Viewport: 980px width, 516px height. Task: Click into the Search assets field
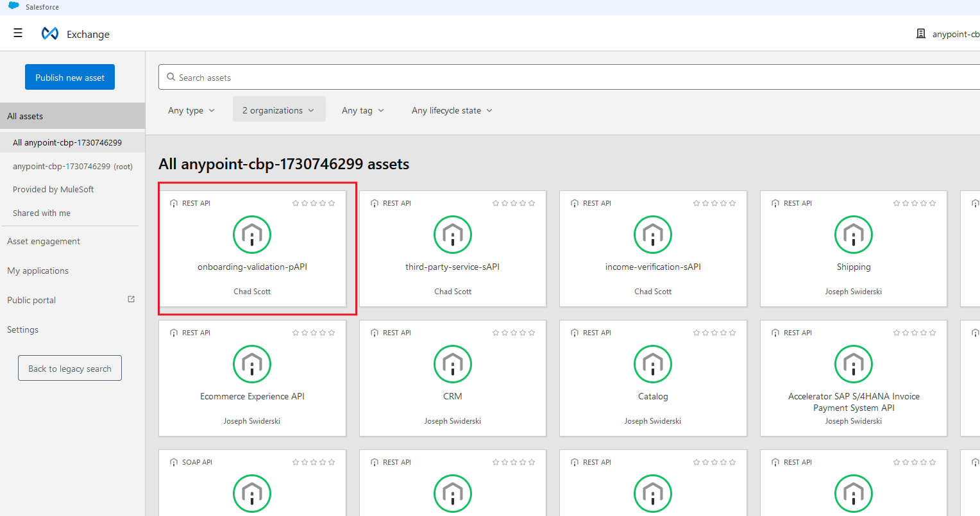(x=513, y=77)
